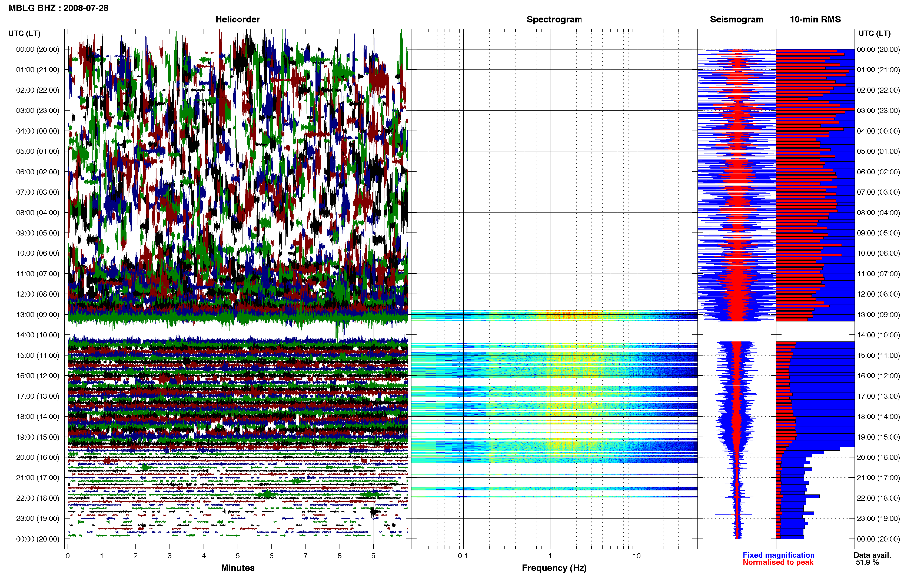Click the 'Fixed magnification' legend text
Screen dimensions: 924x578
pos(778,556)
